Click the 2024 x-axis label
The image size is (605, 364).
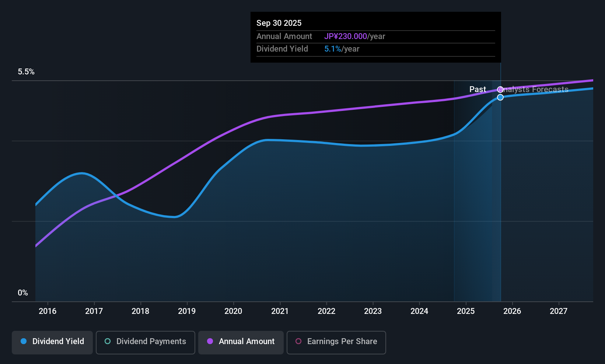coord(419,311)
